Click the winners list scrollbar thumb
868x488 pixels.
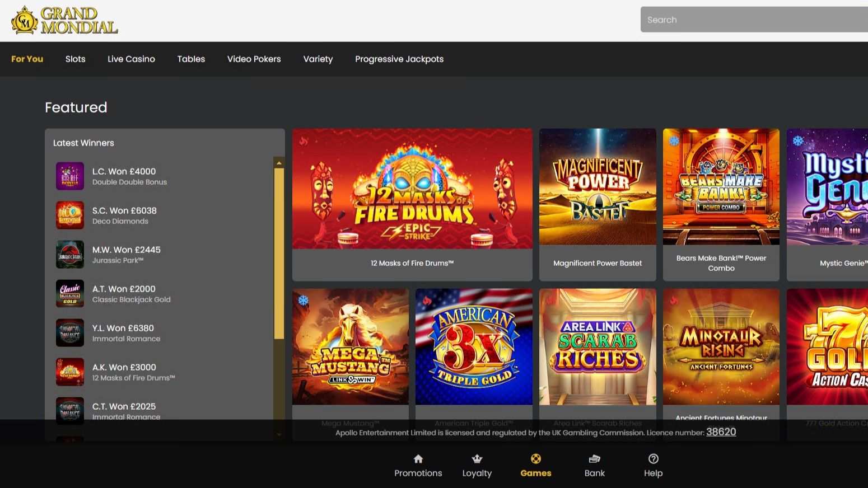[279, 254]
